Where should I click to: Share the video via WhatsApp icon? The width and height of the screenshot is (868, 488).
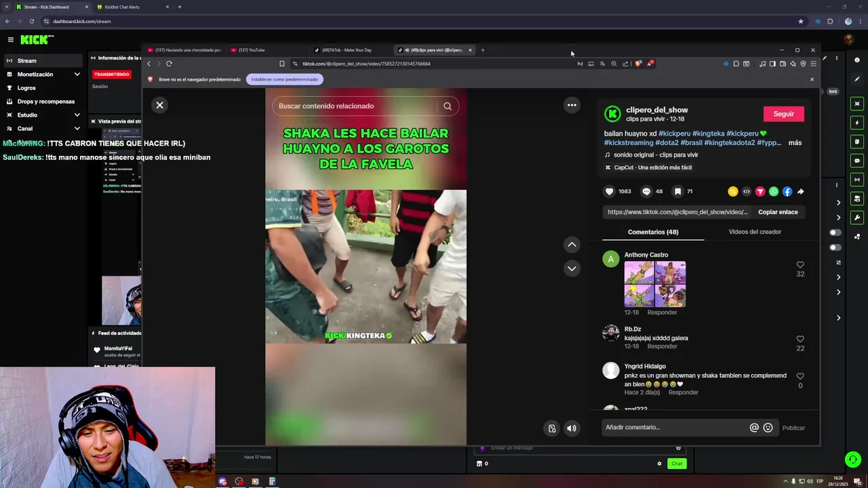pyautogui.click(x=774, y=192)
